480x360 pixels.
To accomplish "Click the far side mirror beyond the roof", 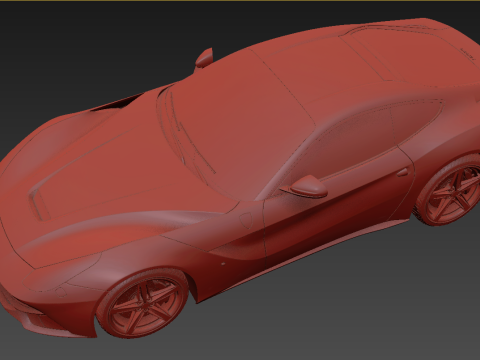I will (x=204, y=57).
